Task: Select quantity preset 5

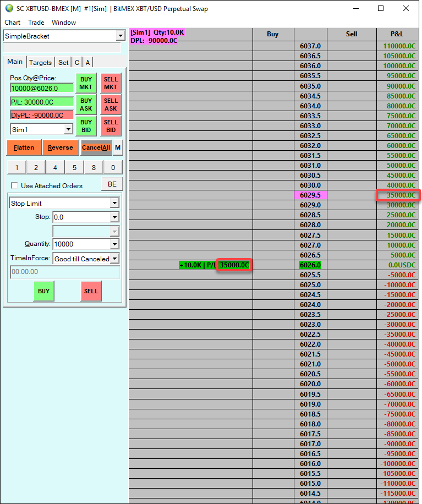Action: point(75,167)
